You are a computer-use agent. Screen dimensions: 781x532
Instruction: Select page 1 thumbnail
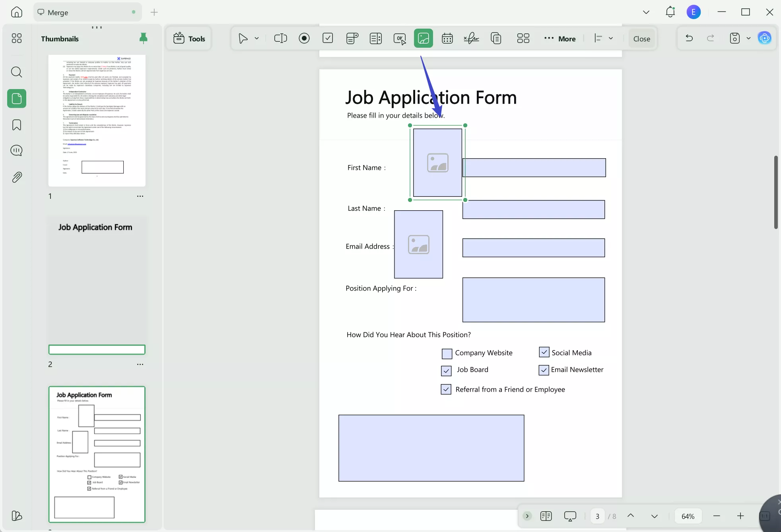[97, 120]
